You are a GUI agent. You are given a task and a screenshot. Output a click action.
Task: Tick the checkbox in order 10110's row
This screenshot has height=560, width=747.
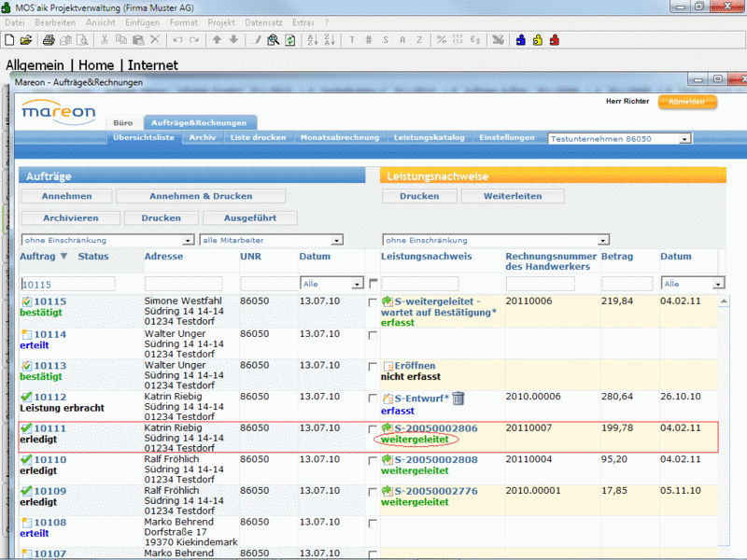click(373, 461)
